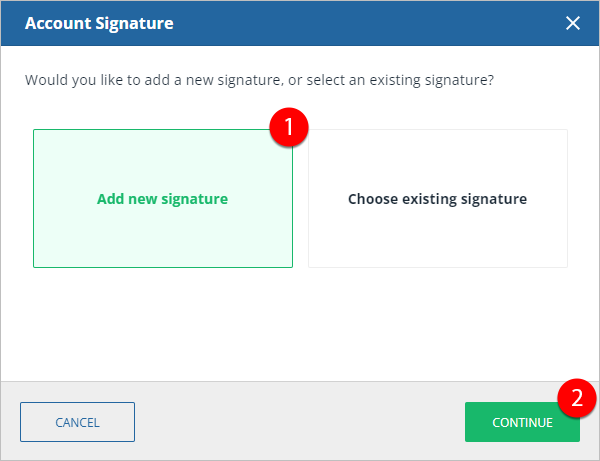Click the red step 2 badge
This screenshot has height=461, width=600.
(x=577, y=398)
